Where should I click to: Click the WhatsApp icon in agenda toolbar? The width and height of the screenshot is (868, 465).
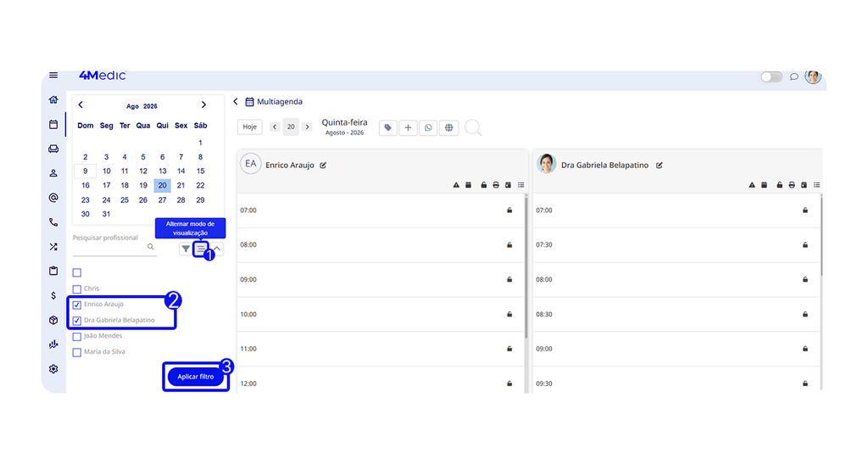tap(428, 128)
